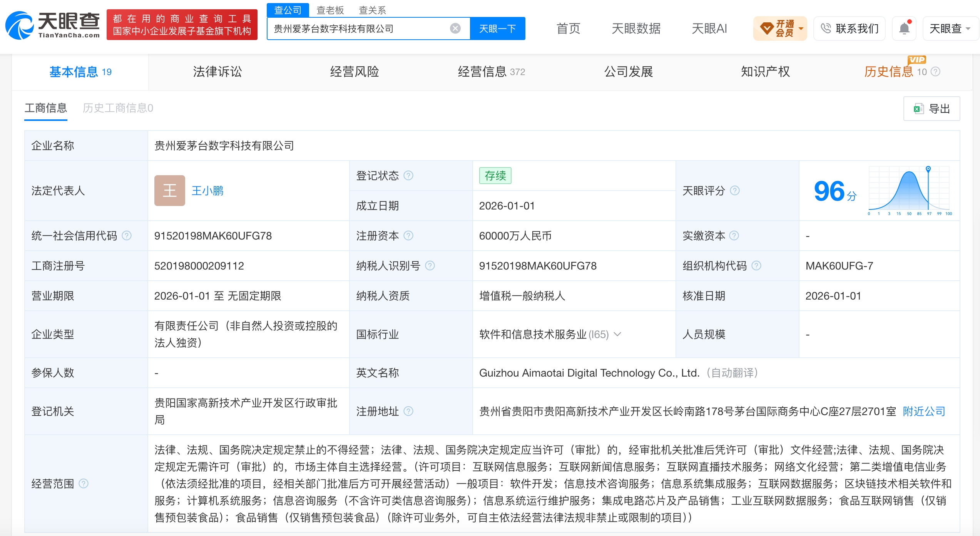Click the 联系我们 button
This screenshot has height=536, width=980.
tap(850, 28)
